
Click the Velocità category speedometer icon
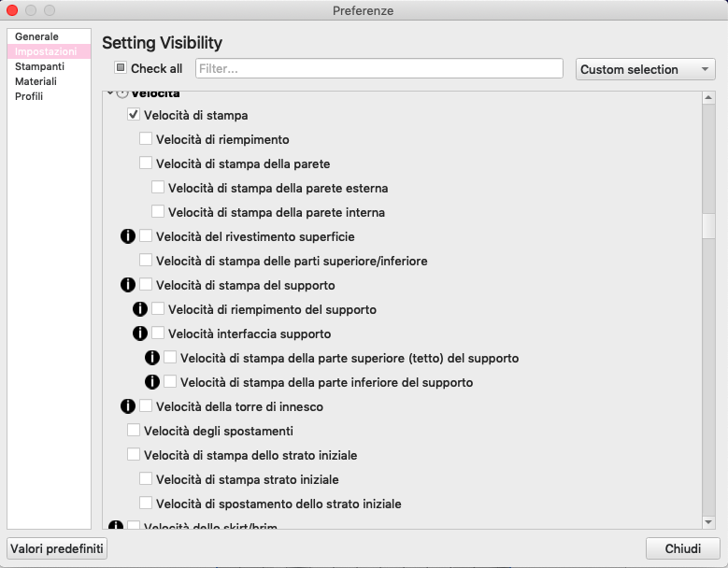[122, 93]
